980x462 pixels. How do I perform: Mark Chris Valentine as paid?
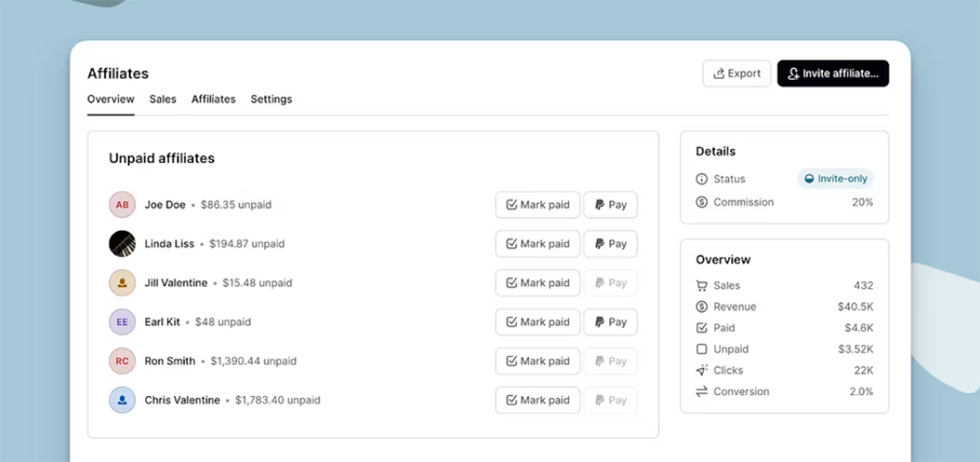pyautogui.click(x=537, y=401)
